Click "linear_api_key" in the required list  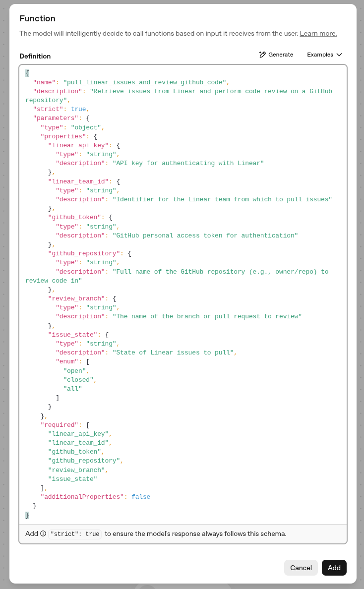click(78, 434)
